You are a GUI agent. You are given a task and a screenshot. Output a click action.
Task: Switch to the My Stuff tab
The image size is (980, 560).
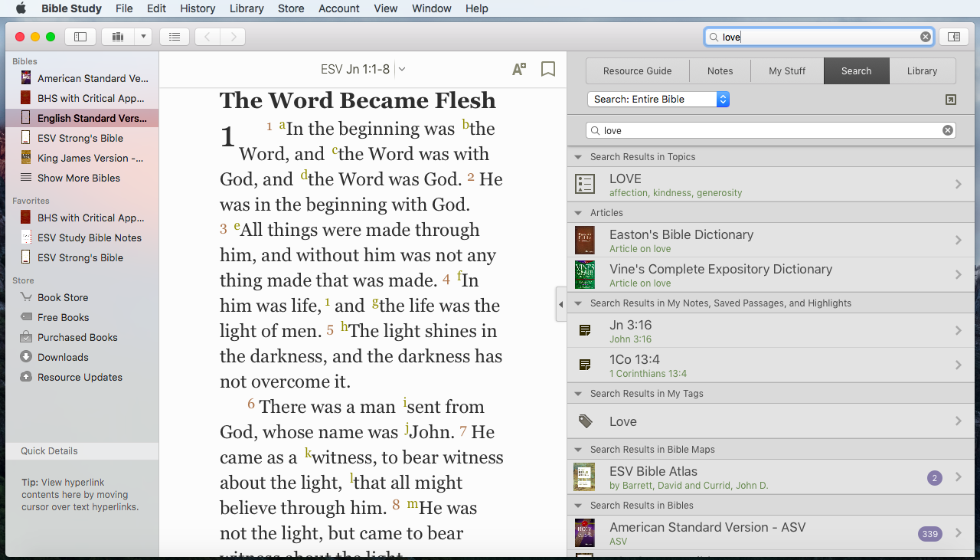coord(787,70)
